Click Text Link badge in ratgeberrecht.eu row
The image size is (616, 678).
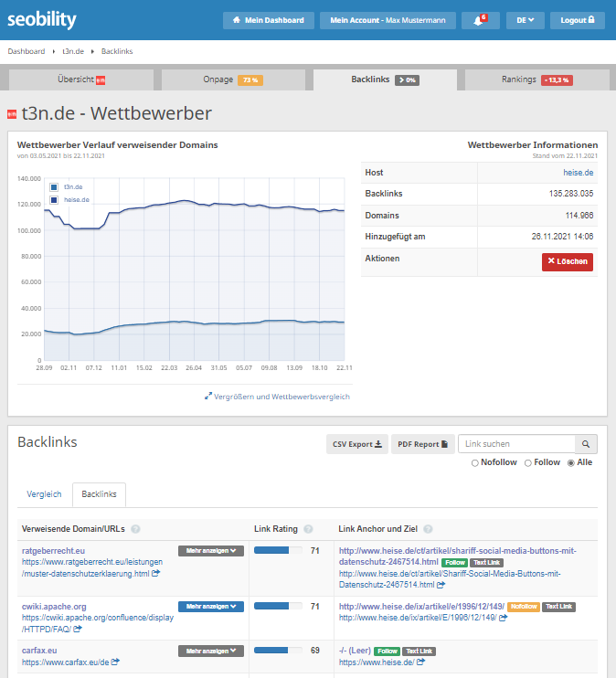[486, 563]
